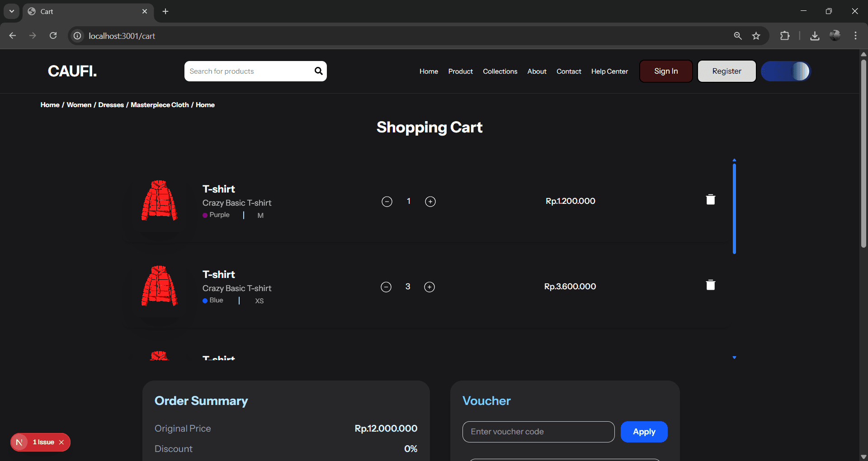
Task: Go to the Collections nav item
Action: (x=500, y=71)
